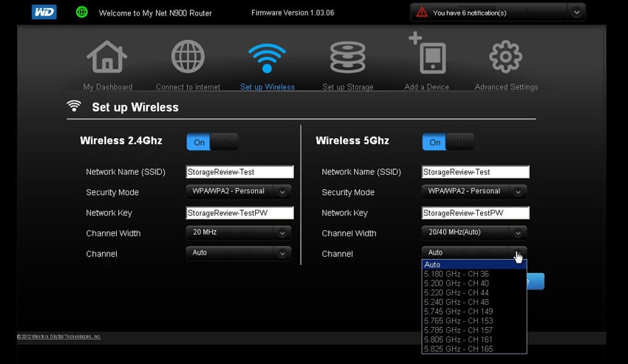
Task: Click the Connect to Internet tab label
Action: coord(188,87)
